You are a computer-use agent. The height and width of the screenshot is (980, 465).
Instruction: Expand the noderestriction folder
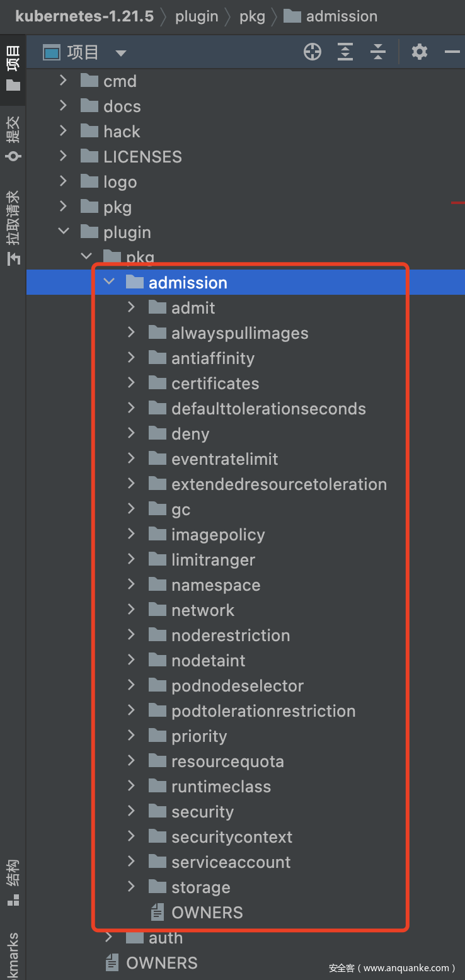point(131,635)
